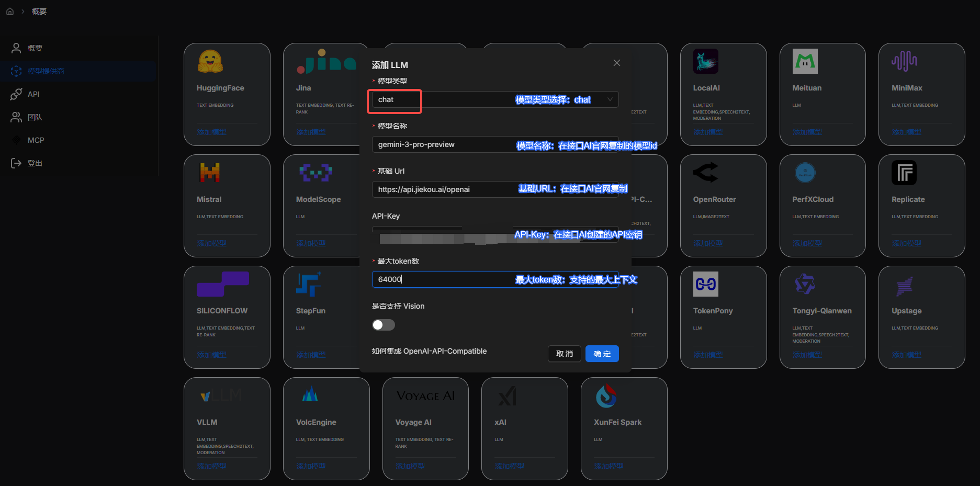Click the team icon beside 团队

pyautogui.click(x=16, y=117)
